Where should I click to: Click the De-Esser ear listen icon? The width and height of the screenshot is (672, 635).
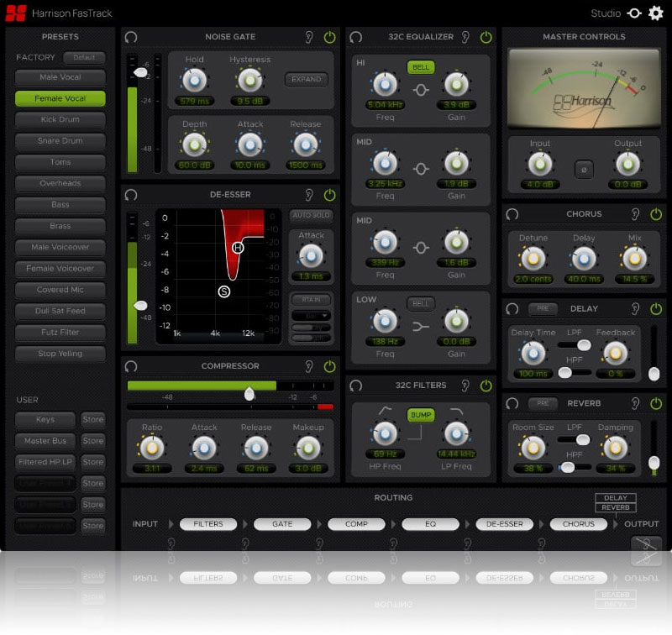point(310,195)
